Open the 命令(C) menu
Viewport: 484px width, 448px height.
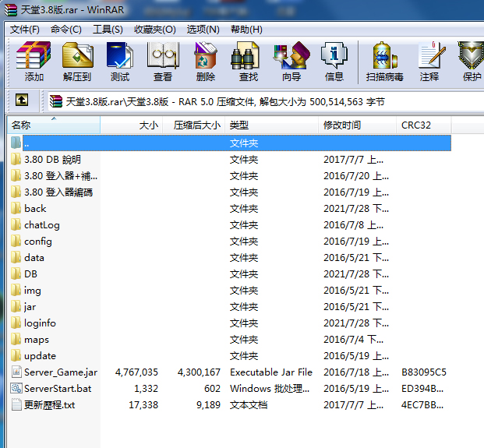[x=66, y=30]
